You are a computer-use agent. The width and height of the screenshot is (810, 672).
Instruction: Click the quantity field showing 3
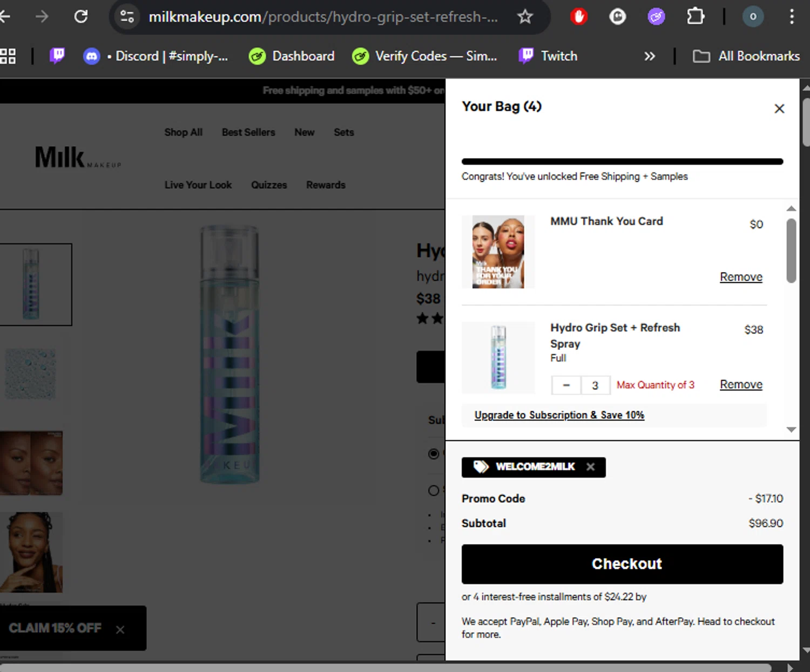[x=595, y=385]
